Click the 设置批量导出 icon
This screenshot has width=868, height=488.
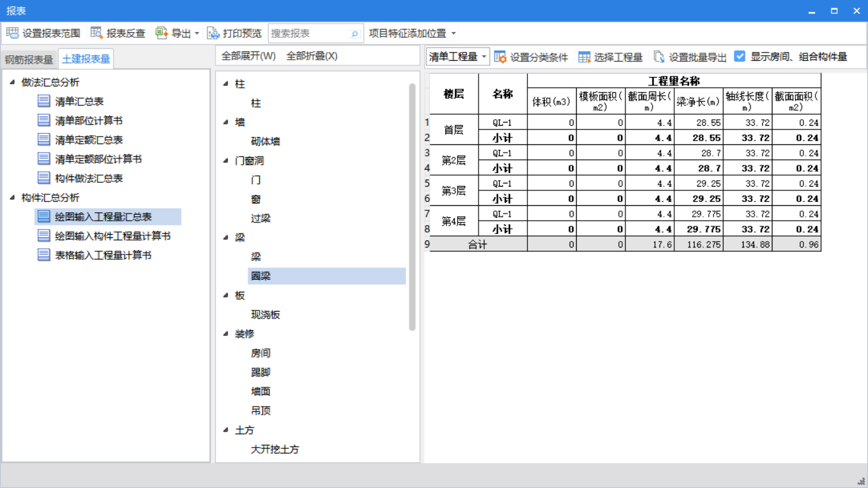[659, 57]
